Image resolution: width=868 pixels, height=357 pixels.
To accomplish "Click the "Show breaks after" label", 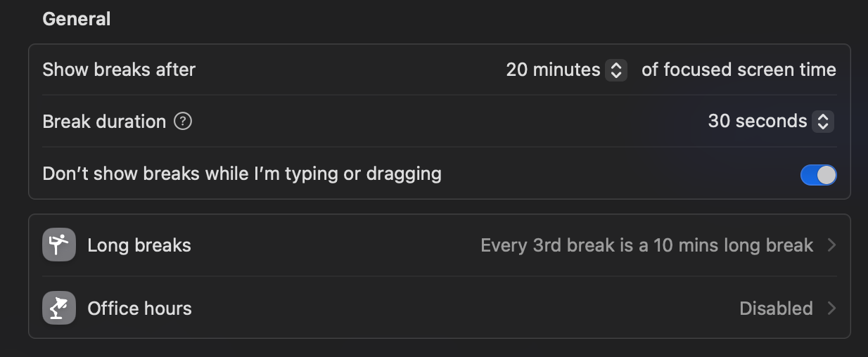I will pyautogui.click(x=119, y=70).
